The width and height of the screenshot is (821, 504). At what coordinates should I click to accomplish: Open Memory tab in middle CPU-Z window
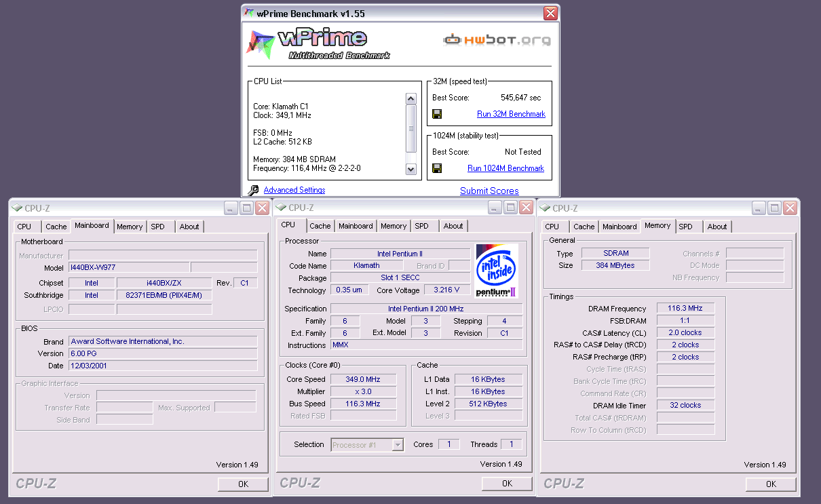[394, 226]
